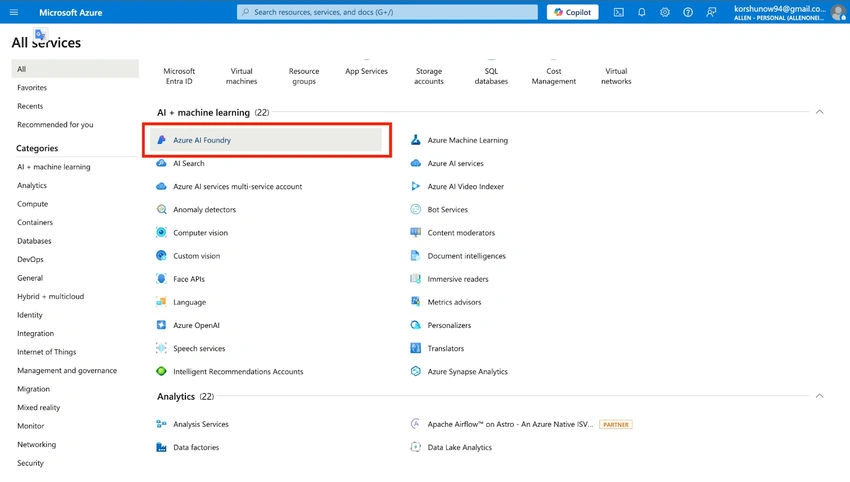The height and width of the screenshot is (482, 850).
Task: Open Azure AI services multi-service account
Action: point(237,187)
